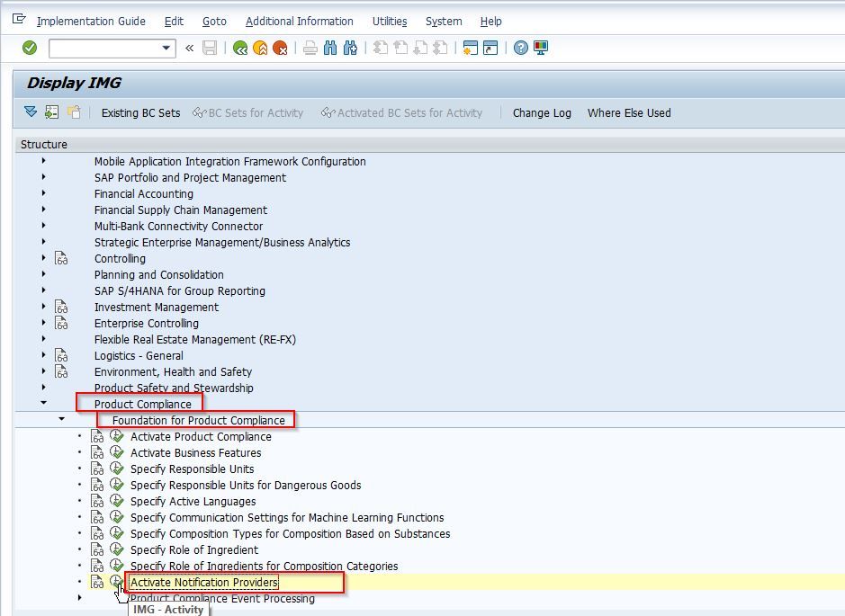Click the red Cancel icon
The image size is (845, 616).
(x=280, y=49)
